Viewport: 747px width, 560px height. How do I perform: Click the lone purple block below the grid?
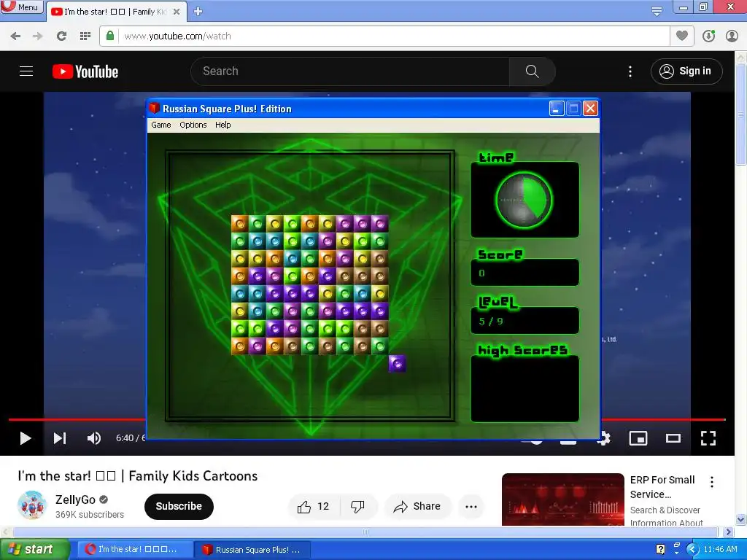coord(397,363)
